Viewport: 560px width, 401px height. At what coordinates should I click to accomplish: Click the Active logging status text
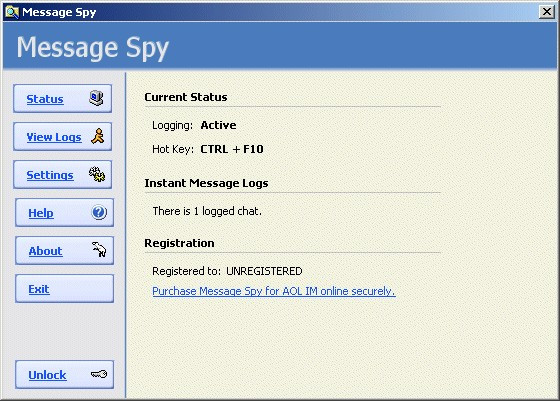(218, 125)
